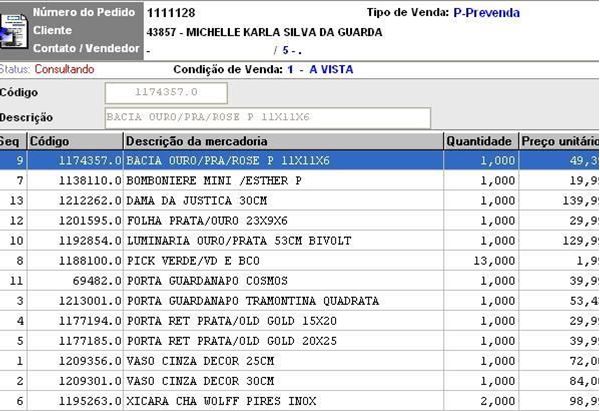
Task: Click the Status value Consultando
Action: (64, 69)
